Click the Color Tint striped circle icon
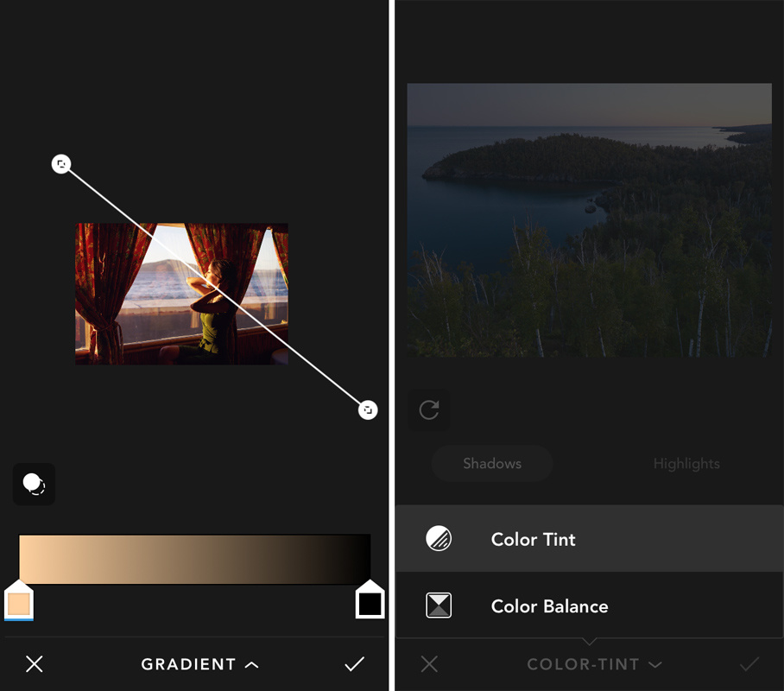This screenshot has height=691, width=784. click(439, 539)
